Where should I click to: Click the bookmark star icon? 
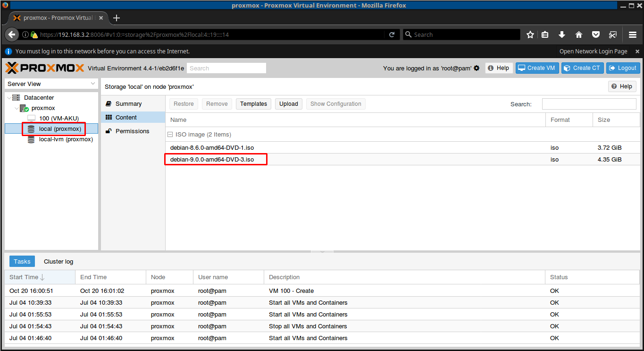[530, 34]
